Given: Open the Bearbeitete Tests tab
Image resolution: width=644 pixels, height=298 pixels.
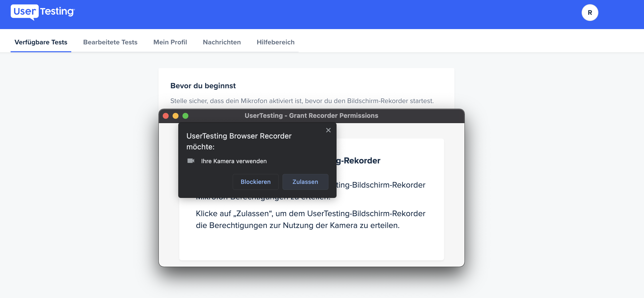Looking at the screenshot, I should (x=110, y=42).
